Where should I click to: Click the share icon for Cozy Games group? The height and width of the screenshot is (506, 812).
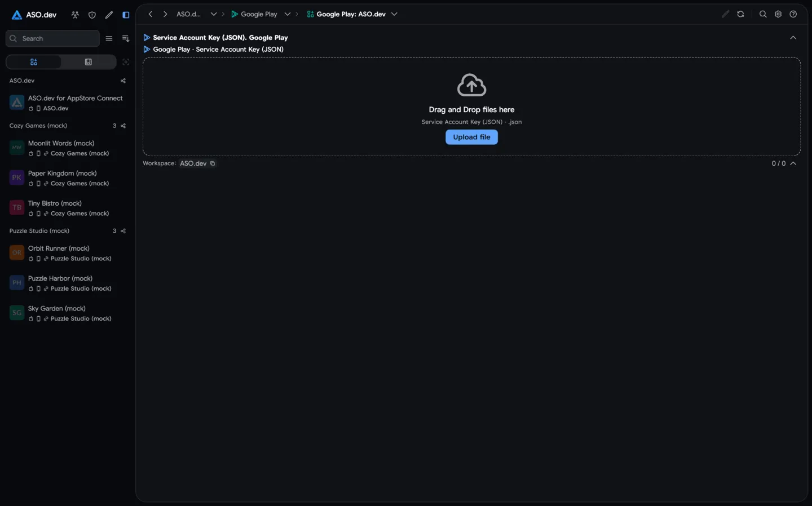click(x=123, y=126)
